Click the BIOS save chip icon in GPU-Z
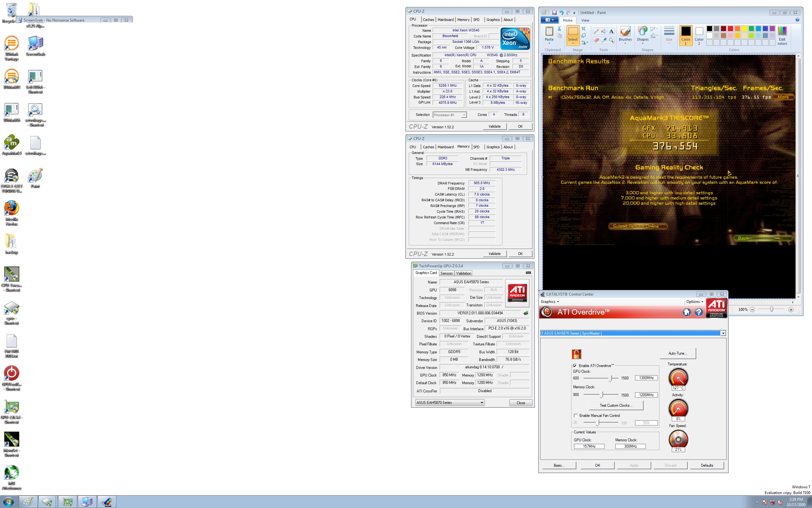 click(x=526, y=313)
